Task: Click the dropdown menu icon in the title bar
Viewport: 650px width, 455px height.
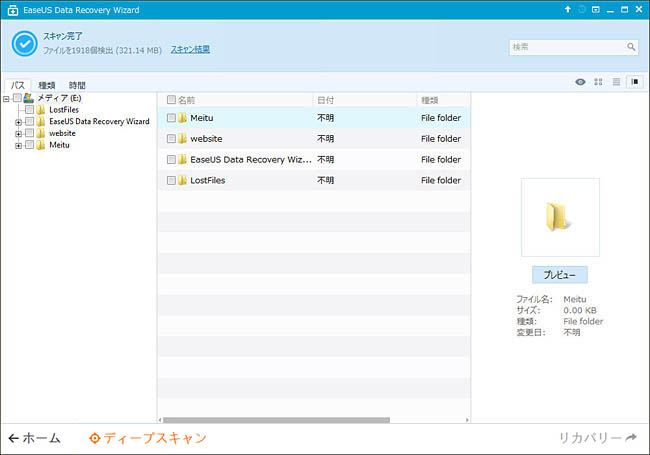Action: point(596,9)
